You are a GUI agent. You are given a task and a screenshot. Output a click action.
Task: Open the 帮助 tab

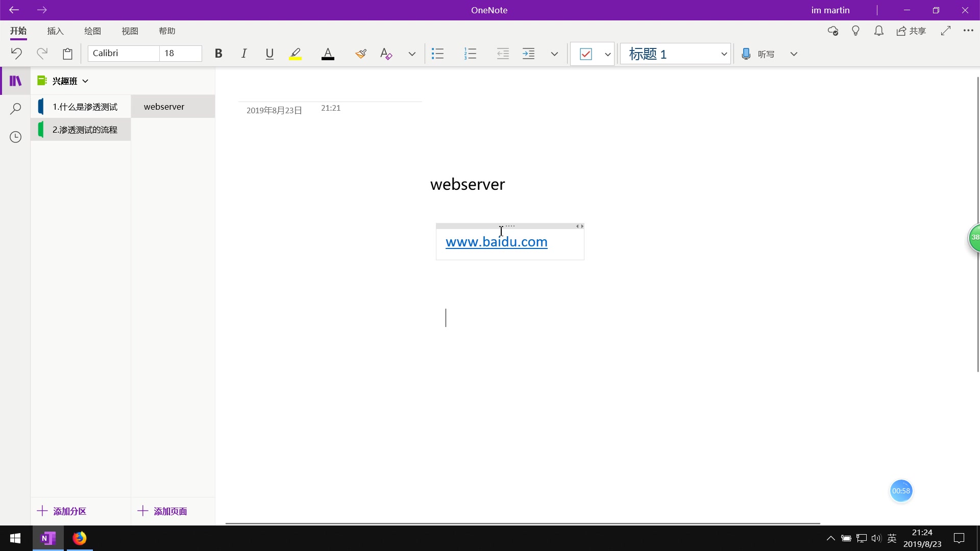pyautogui.click(x=167, y=31)
